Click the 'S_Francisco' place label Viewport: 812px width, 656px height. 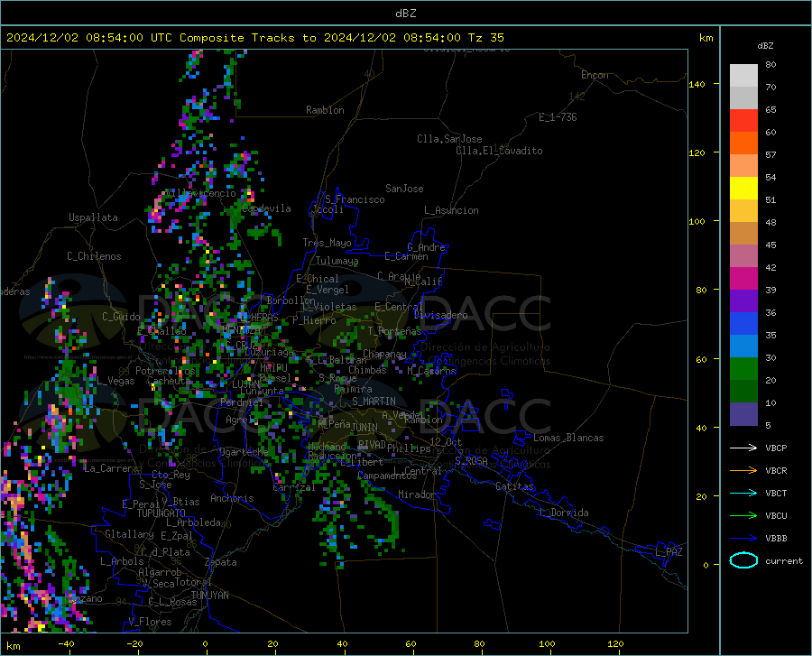pyautogui.click(x=355, y=199)
